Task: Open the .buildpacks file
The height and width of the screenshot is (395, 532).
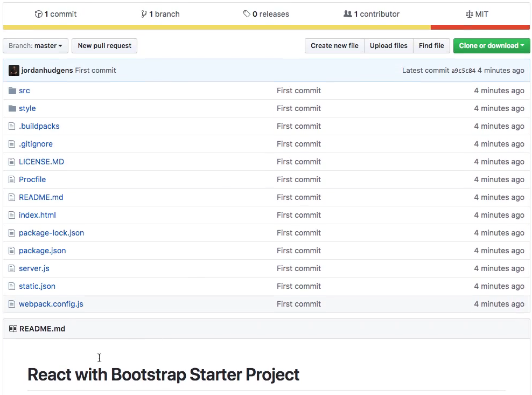Action: click(39, 126)
